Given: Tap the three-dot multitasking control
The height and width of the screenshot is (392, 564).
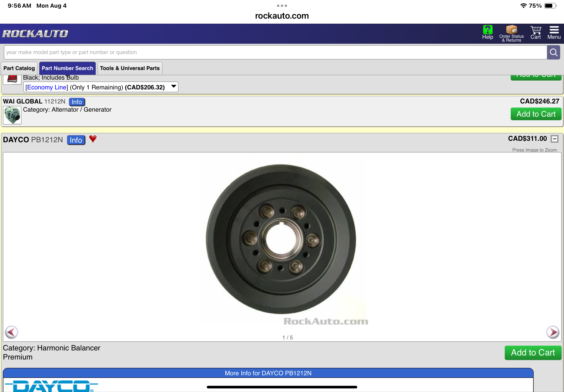Looking at the screenshot, I should pyautogui.click(x=282, y=6).
